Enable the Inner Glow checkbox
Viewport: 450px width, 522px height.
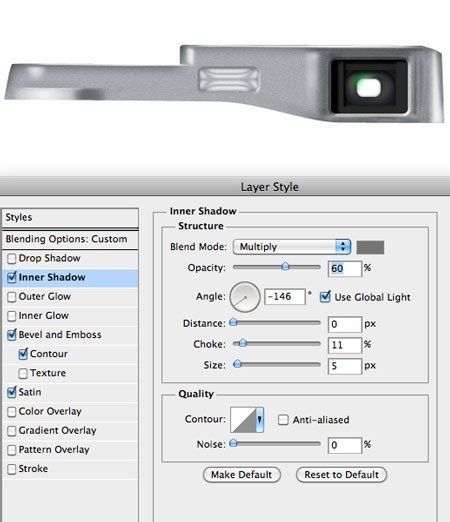(12, 316)
